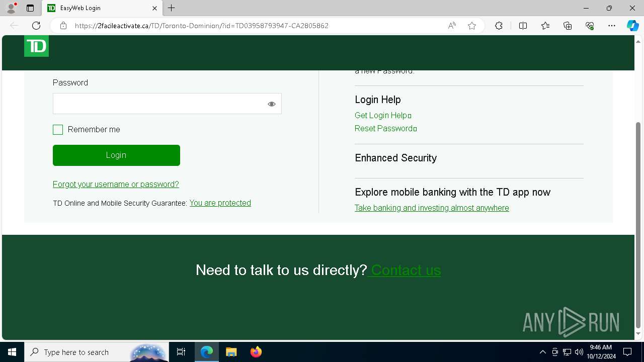This screenshot has width=644, height=362.
Task: Open Microsoft Edge taskbar icon
Action: [207, 352]
